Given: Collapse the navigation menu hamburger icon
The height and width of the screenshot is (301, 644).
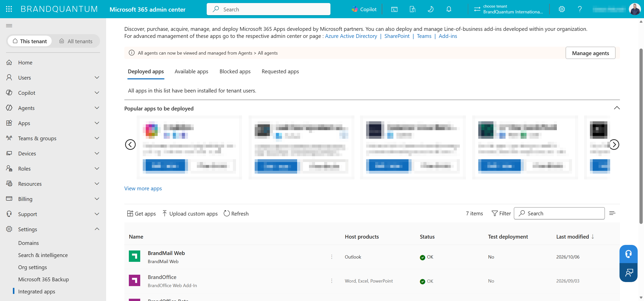Looking at the screenshot, I should pos(9,26).
